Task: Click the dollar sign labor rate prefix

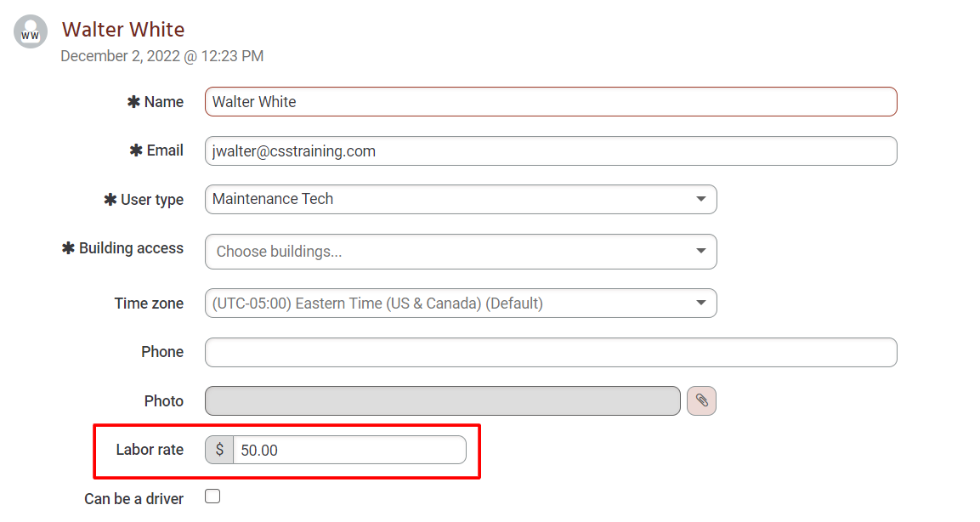Action: (x=219, y=450)
